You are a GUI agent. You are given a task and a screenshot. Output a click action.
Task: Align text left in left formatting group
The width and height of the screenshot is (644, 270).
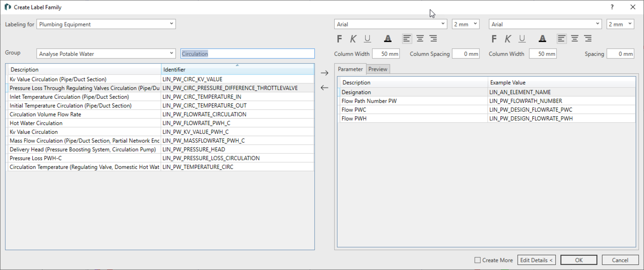pos(407,39)
